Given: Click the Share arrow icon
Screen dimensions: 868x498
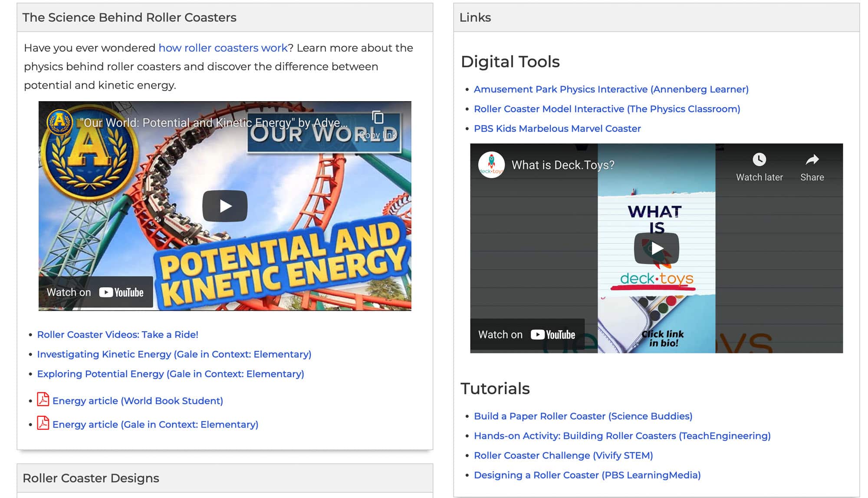Looking at the screenshot, I should pos(812,159).
